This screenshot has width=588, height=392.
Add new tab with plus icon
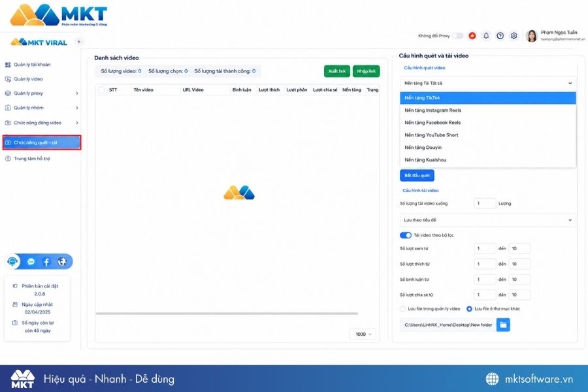pos(79,42)
